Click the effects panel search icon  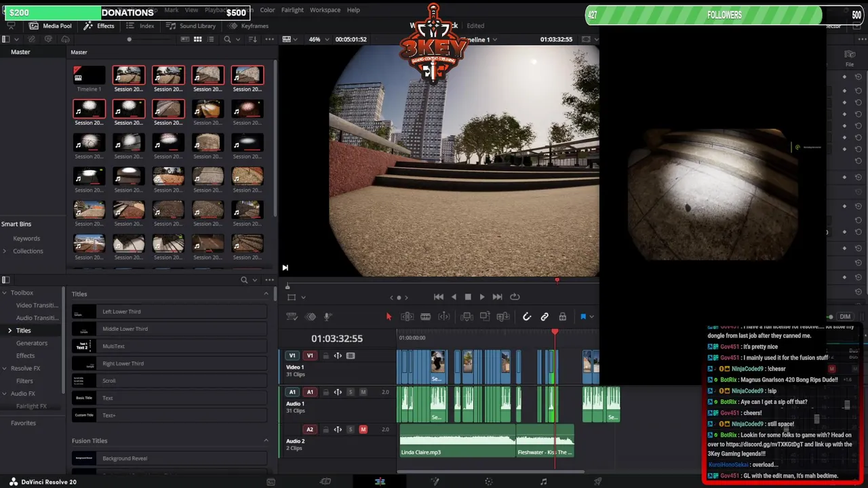pyautogui.click(x=244, y=280)
